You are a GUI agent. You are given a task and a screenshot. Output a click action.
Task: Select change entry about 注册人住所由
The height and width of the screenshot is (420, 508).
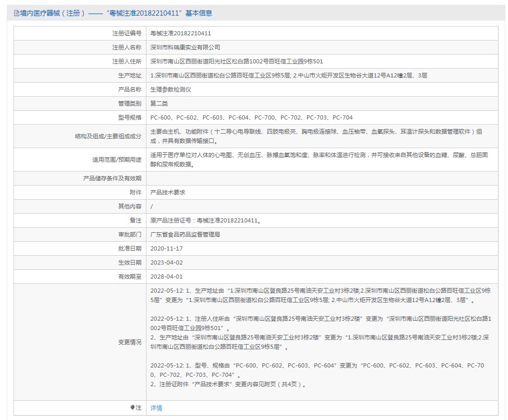pyautogui.click(x=320, y=323)
